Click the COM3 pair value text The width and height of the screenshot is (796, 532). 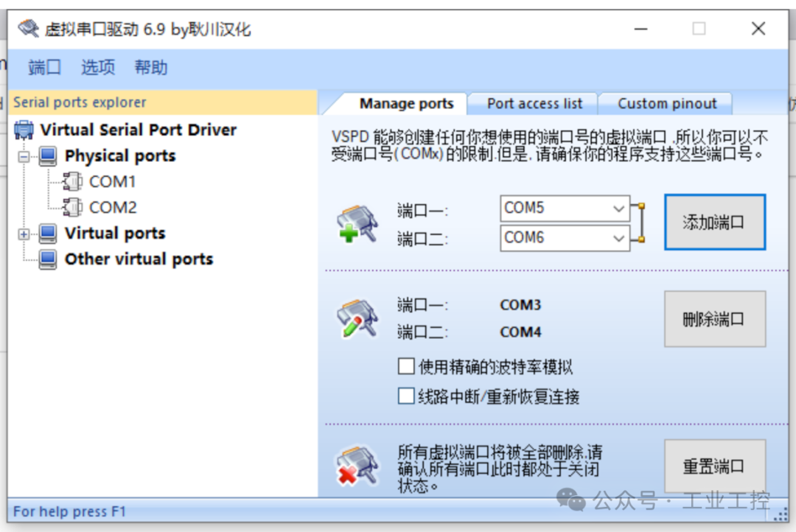tap(520, 305)
